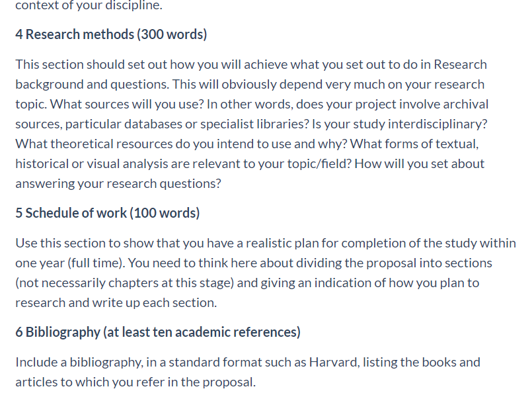Click the text "(not necessarily chapters at this stage)"
The width and height of the screenshot is (532, 397).
[x=124, y=283]
